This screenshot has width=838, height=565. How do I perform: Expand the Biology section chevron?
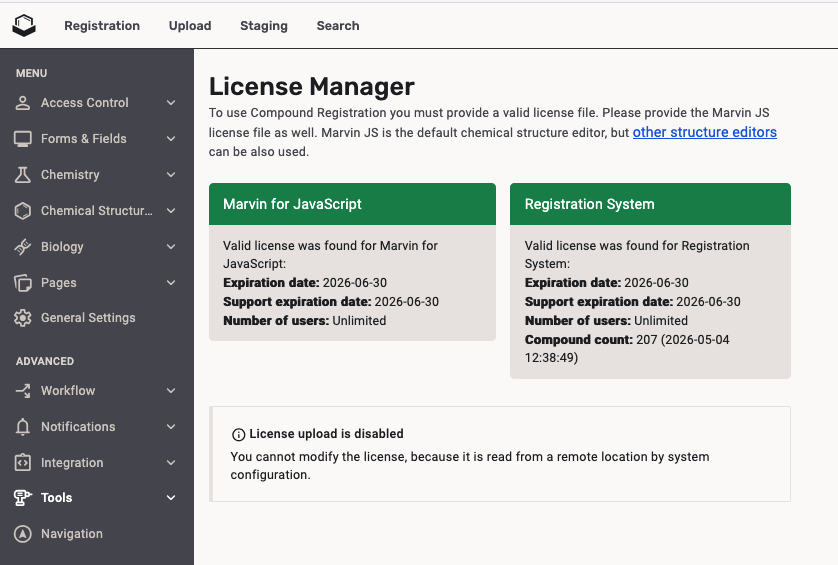coord(171,246)
